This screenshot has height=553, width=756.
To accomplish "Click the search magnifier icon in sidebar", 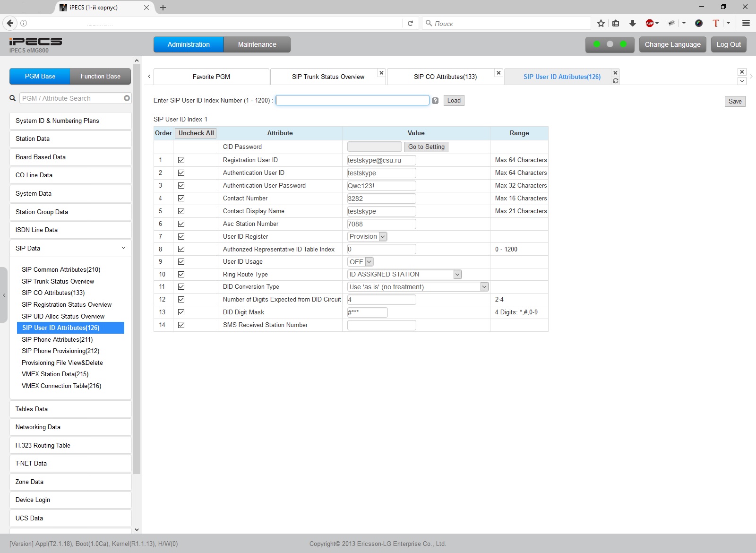I will pos(13,98).
